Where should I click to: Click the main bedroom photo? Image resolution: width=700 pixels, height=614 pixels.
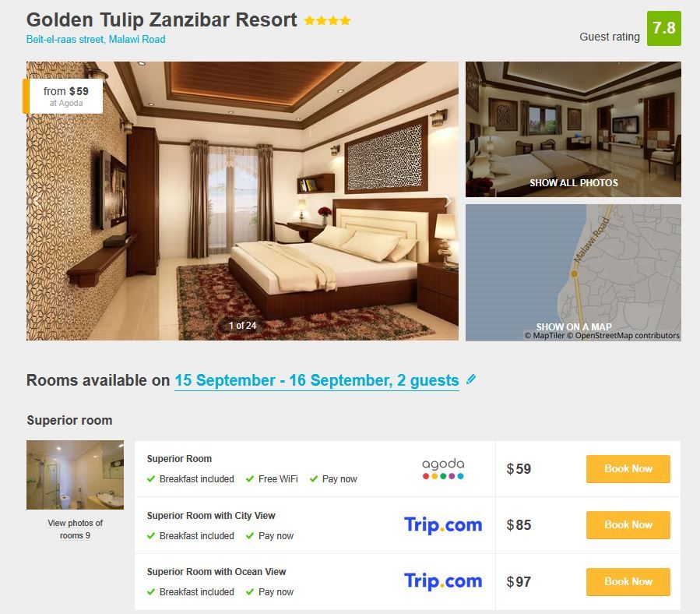pos(242,201)
